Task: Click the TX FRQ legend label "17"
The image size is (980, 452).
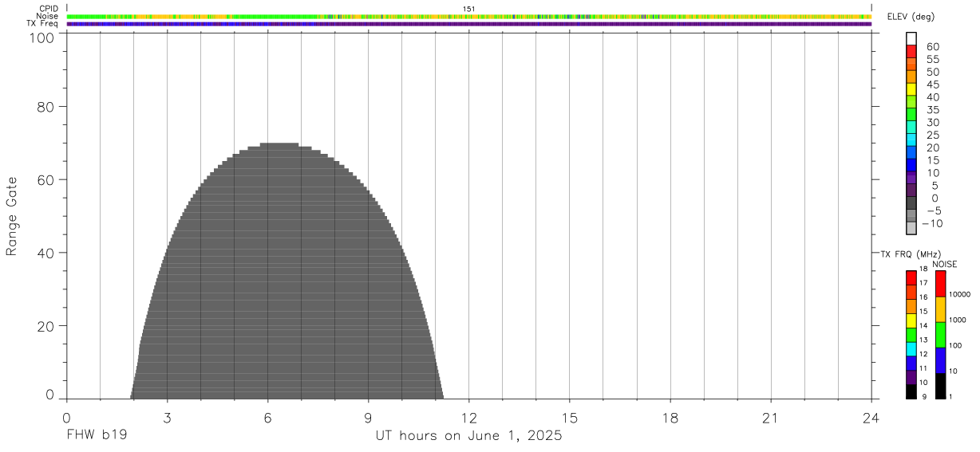Action: [x=923, y=283]
